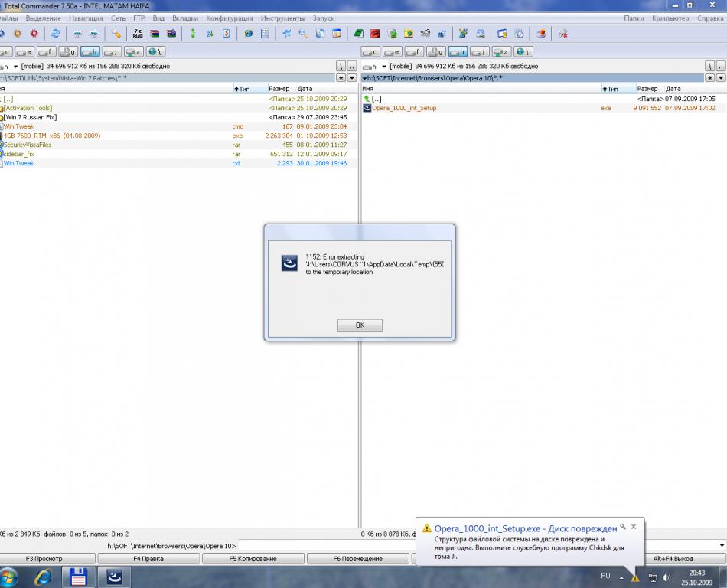This screenshot has height=588, width=727.
Task: Select Opera_1000_int_Setup in the right panel
Action: (x=404, y=108)
